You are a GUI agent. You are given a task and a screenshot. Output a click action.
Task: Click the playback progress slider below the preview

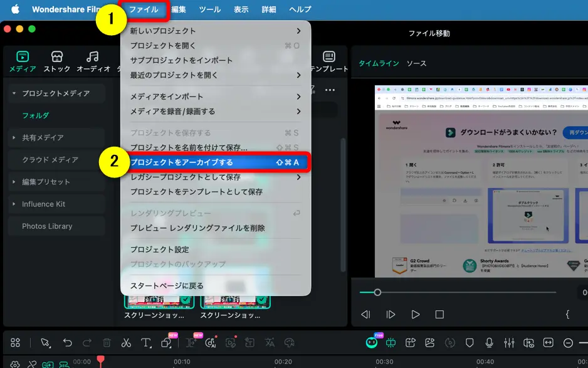point(377,292)
